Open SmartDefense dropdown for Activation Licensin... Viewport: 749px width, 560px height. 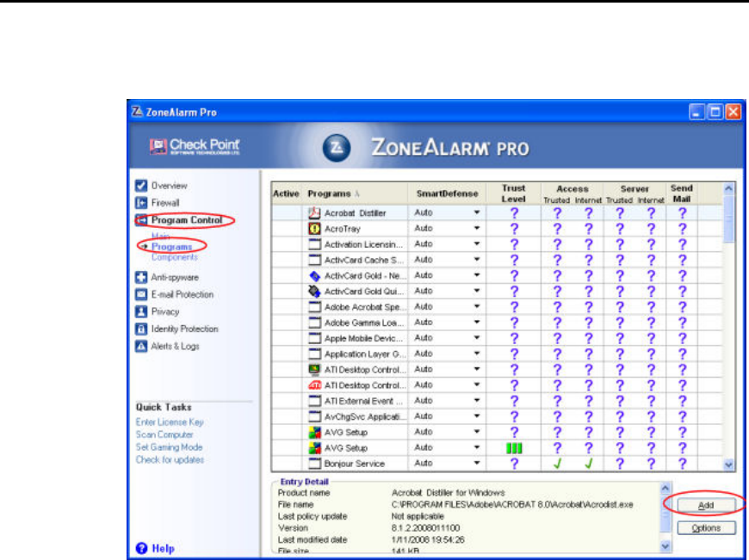point(476,244)
